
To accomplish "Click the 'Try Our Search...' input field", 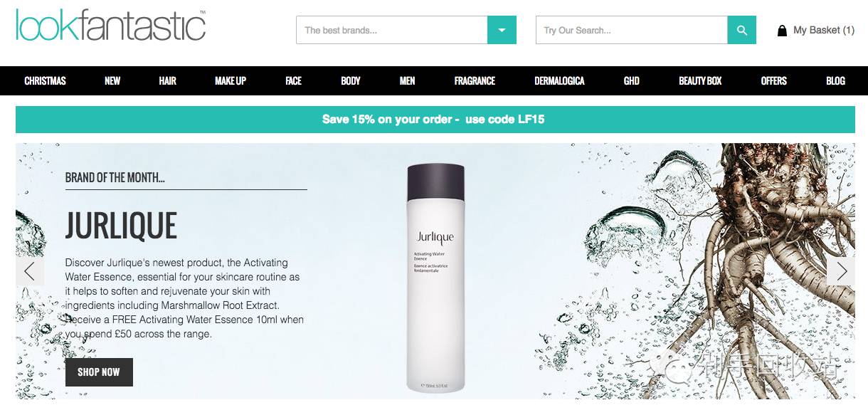I will (632, 30).
